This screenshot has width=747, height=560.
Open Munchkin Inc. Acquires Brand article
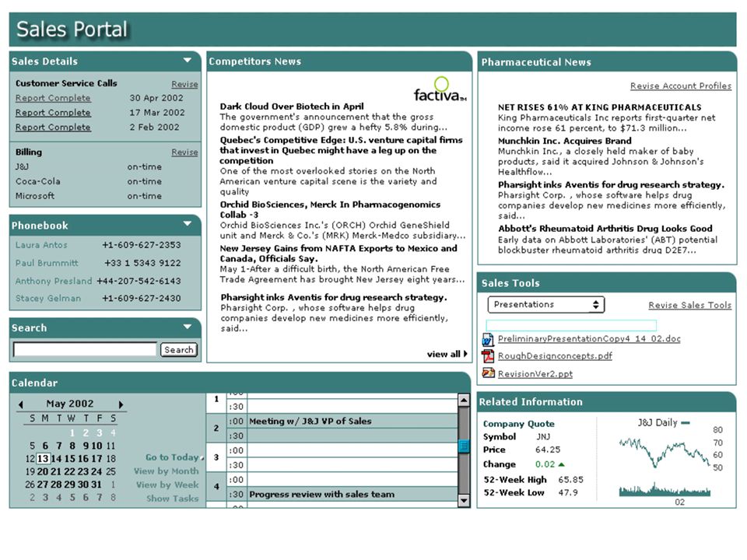coord(565,141)
